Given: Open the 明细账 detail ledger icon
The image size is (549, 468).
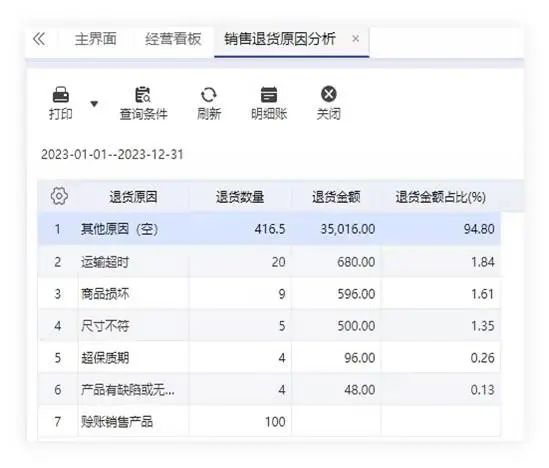Looking at the screenshot, I should click(x=269, y=95).
